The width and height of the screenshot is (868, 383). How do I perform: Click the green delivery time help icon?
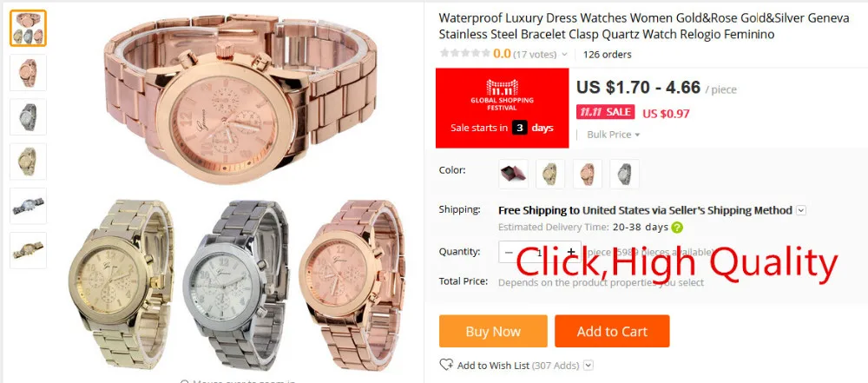pos(676,228)
